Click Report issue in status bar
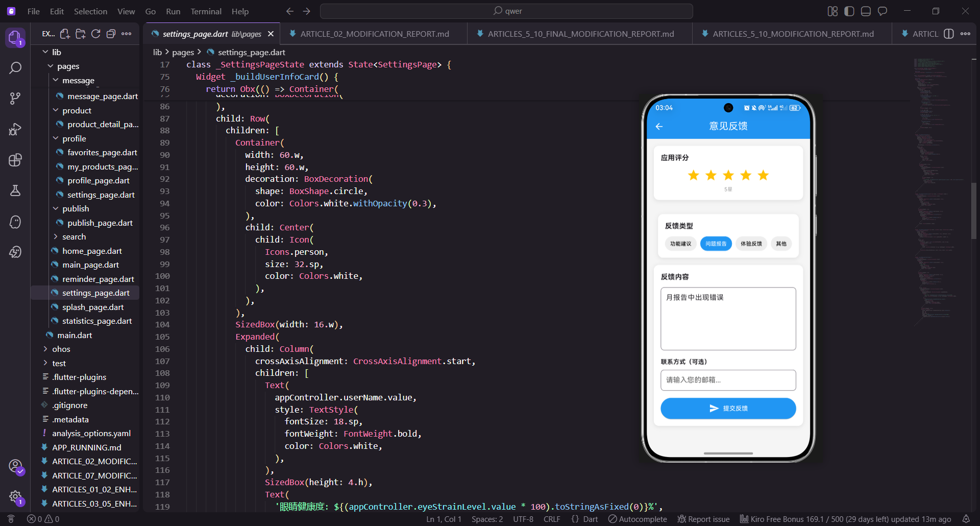Screen dimensions: 980x526 (703, 519)
